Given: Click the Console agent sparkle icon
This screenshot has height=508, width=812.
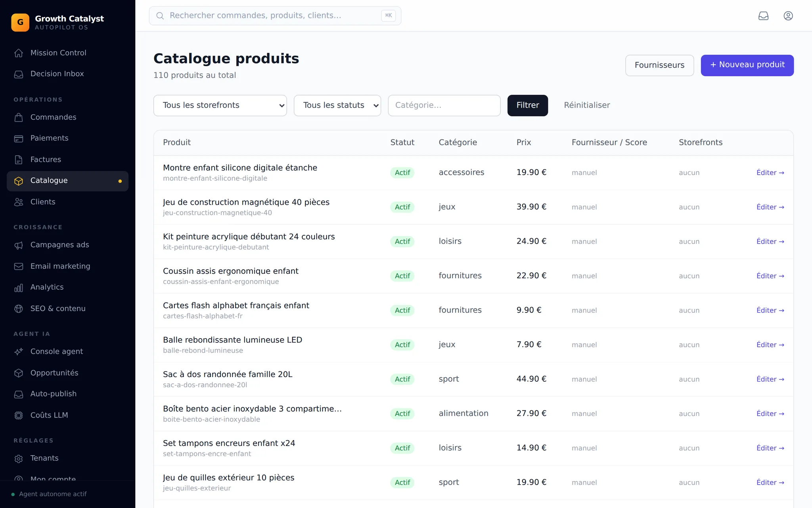Looking at the screenshot, I should (x=19, y=352).
